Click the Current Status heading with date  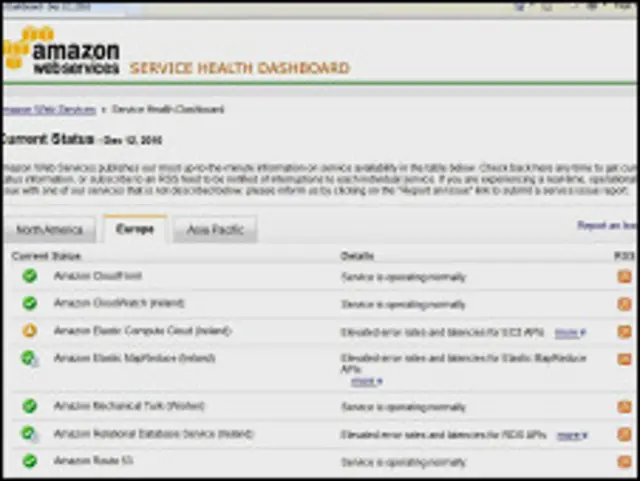tap(82, 139)
